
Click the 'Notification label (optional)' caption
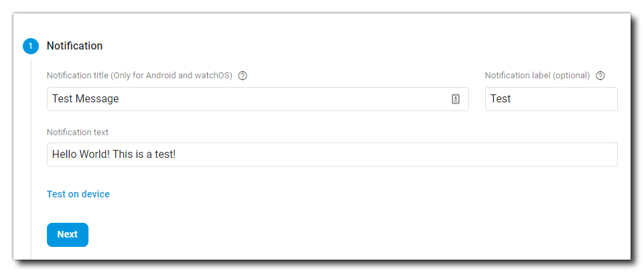(537, 76)
